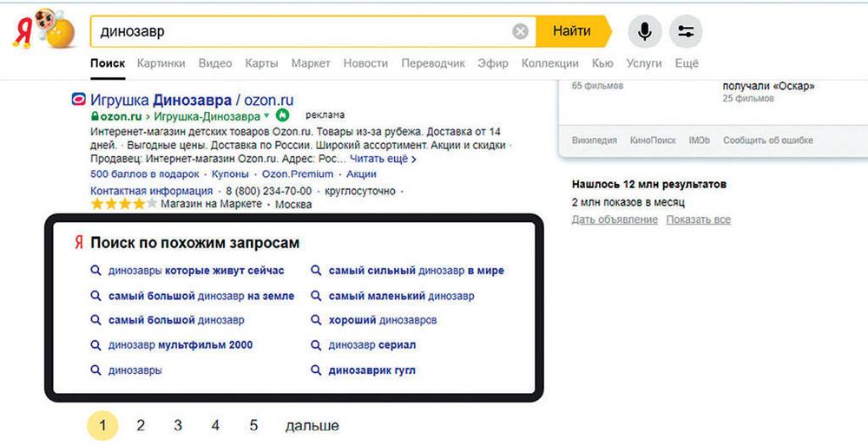868x445 pixels.
Task: Click the Yandex logo icon
Action: click(43, 29)
